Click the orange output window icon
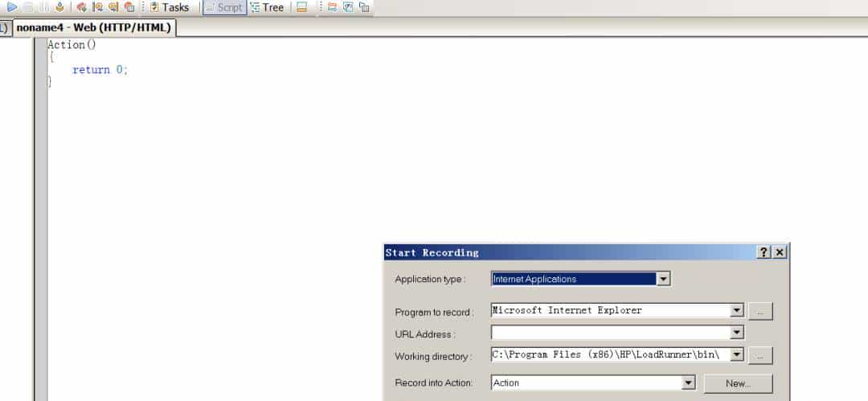Viewport: 868px width, 401px height. click(x=301, y=7)
